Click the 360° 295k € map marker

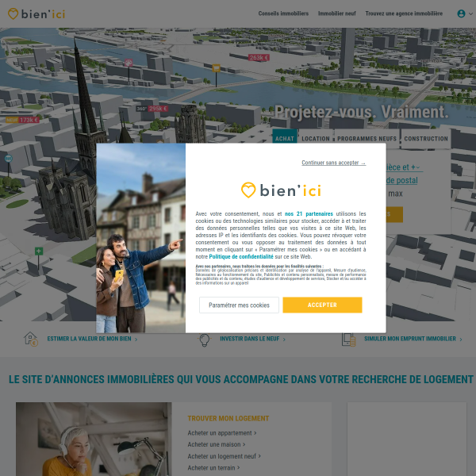point(152,109)
